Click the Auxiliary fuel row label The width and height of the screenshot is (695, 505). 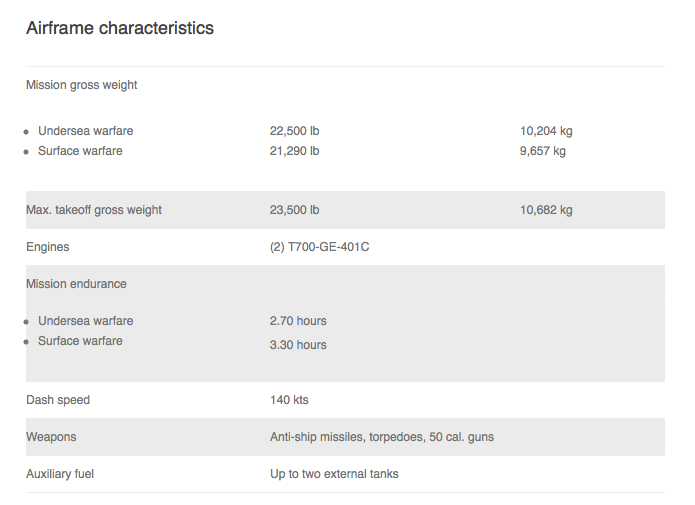click(60, 474)
